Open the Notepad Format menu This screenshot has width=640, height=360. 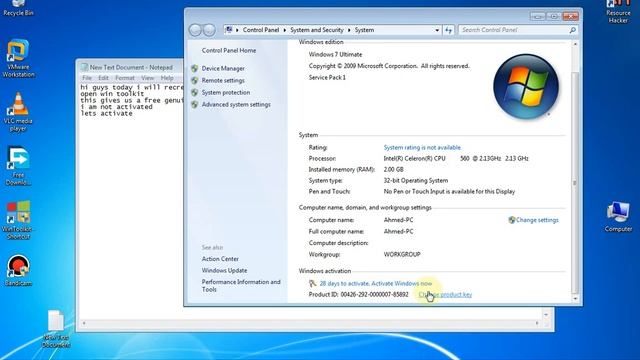pyautogui.click(x=125, y=78)
